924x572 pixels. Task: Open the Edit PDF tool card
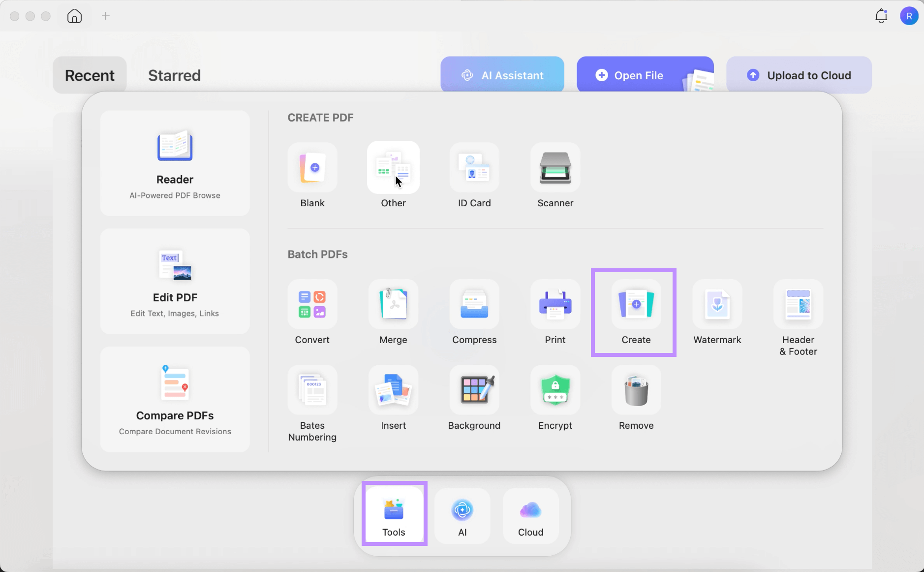(x=175, y=281)
